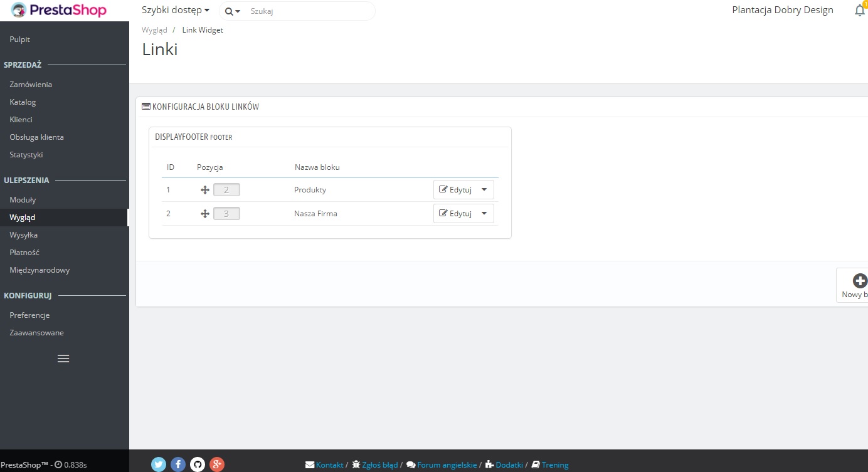Click the plus icon for new block
This screenshot has height=472, width=868.
(861, 281)
